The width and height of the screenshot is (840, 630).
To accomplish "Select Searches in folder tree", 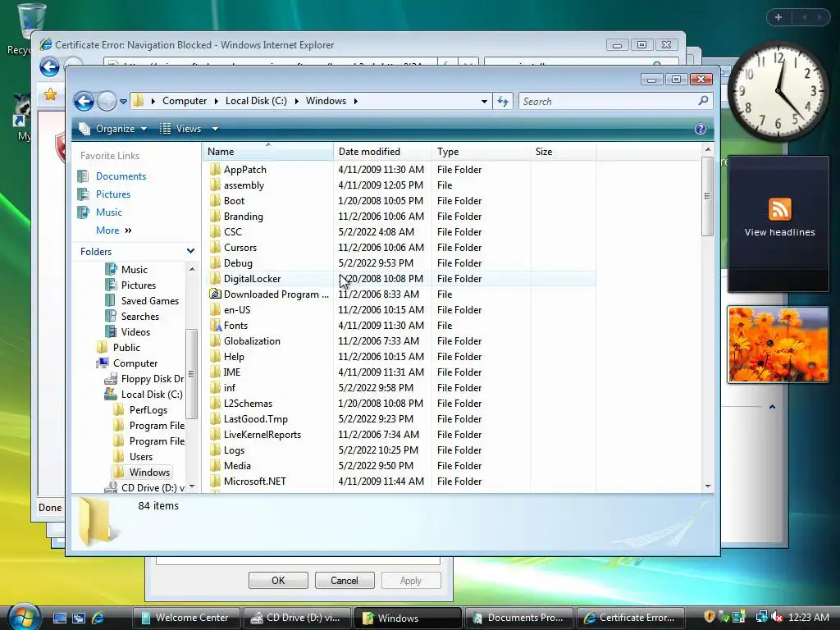I will pyautogui.click(x=139, y=316).
